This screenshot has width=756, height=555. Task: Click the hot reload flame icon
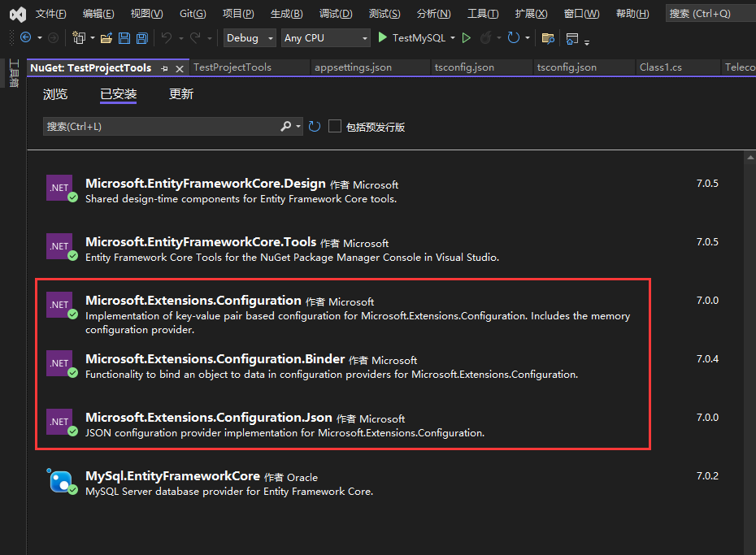(486, 37)
